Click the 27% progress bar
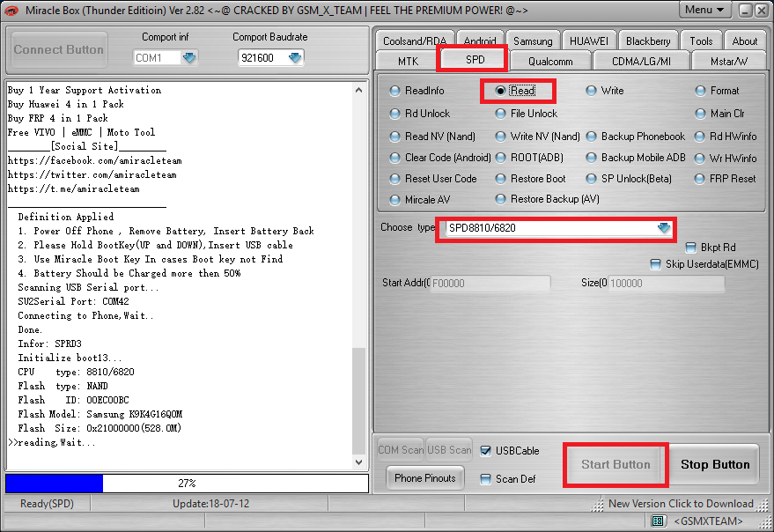Screen dimensions: 774x532 click(187, 484)
